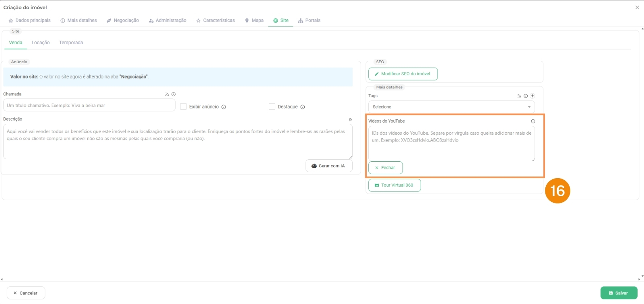Viewport: 644px width, 304px height.
Task: Open Tour Virtual 360 button
Action: pyautogui.click(x=394, y=185)
